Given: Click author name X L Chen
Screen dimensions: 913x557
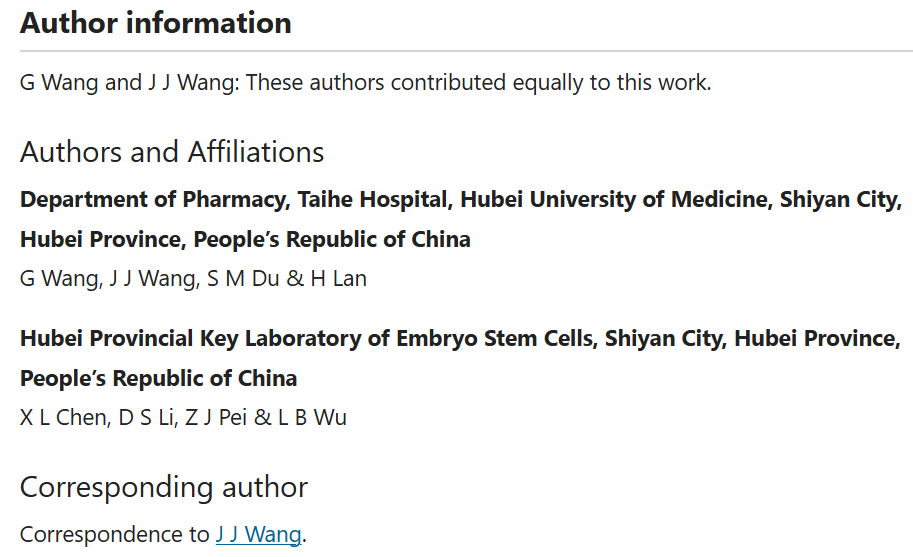Looking at the screenshot, I should click(x=64, y=418).
